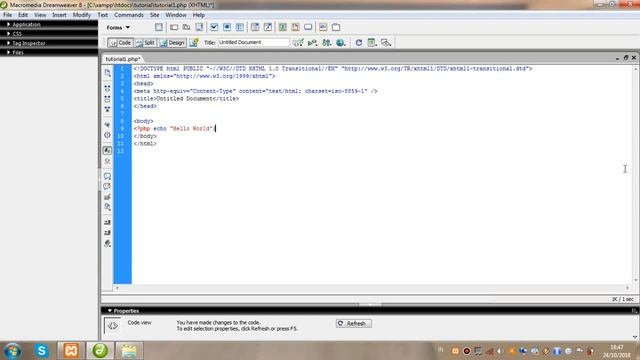Open the Modify menu
Viewport: 640px width, 360px height.
(x=82, y=15)
